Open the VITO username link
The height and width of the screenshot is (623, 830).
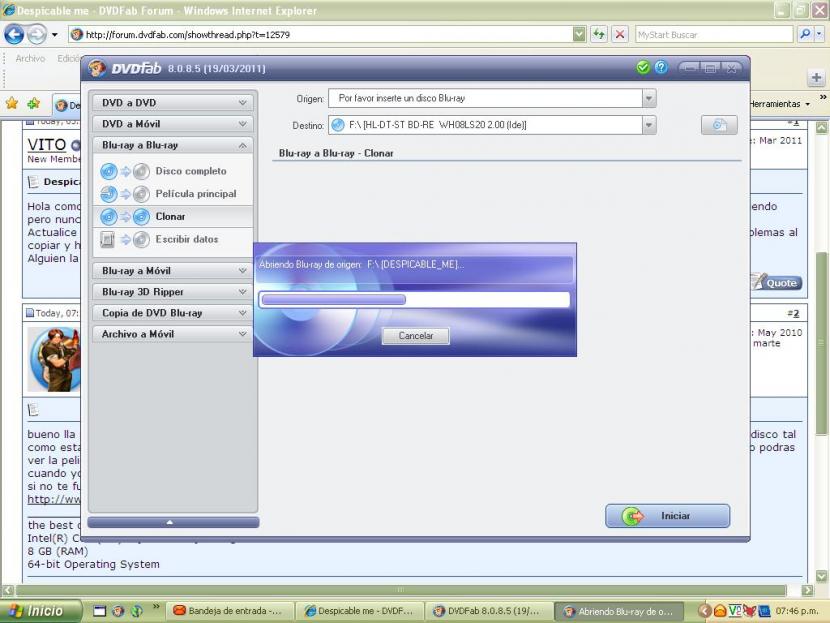pyautogui.click(x=47, y=145)
